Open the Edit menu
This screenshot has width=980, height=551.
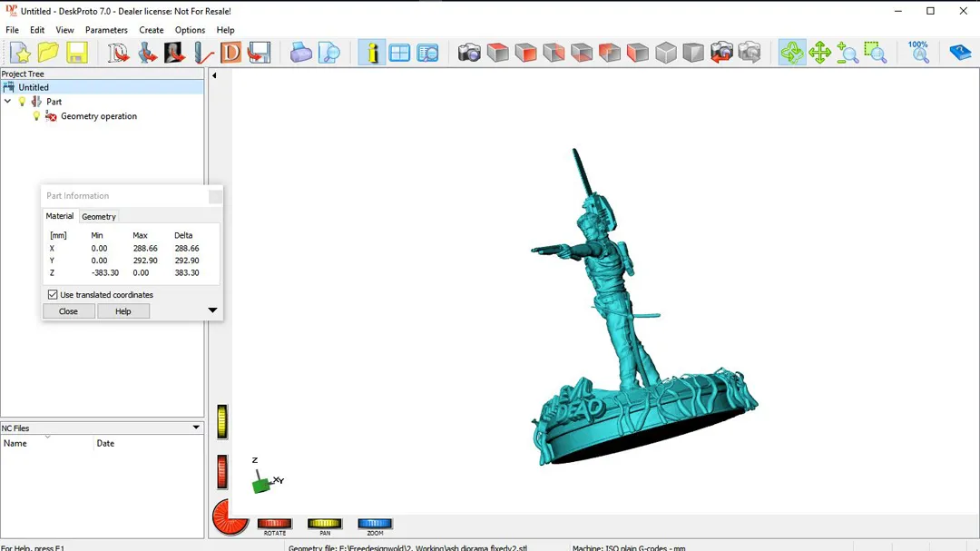coord(37,30)
